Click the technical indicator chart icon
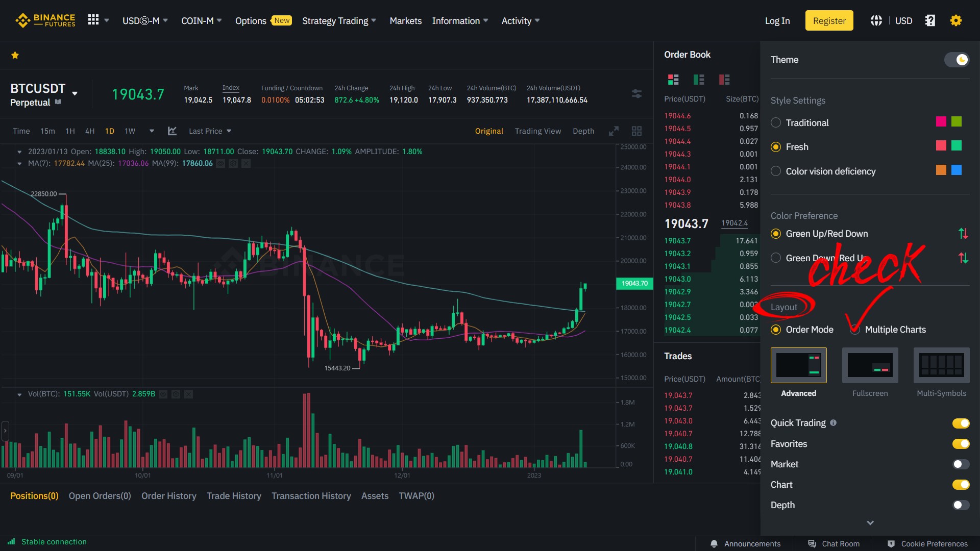 (x=172, y=131)
